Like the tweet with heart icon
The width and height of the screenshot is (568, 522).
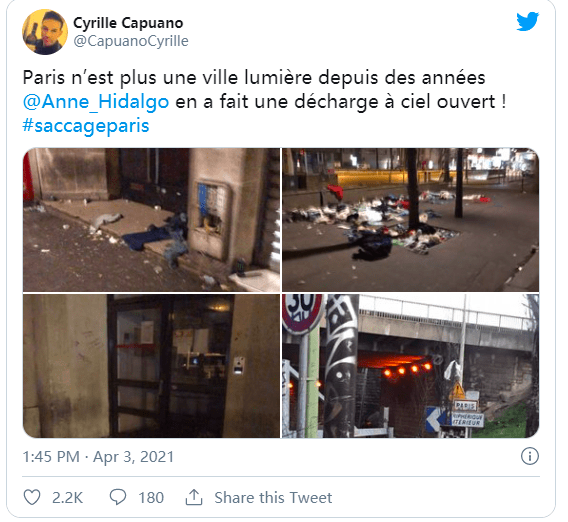tap(32, 497)
